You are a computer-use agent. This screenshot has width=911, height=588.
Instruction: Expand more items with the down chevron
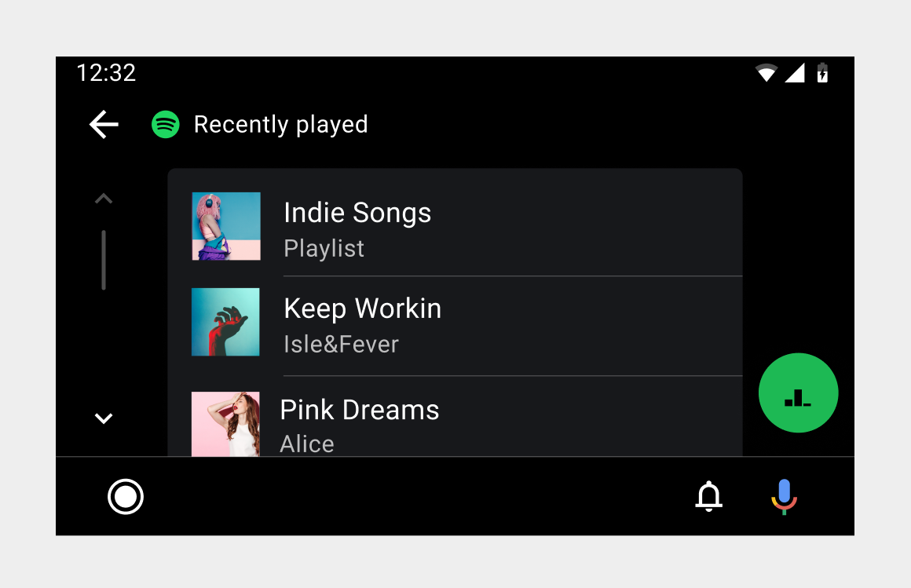point(103,418)
